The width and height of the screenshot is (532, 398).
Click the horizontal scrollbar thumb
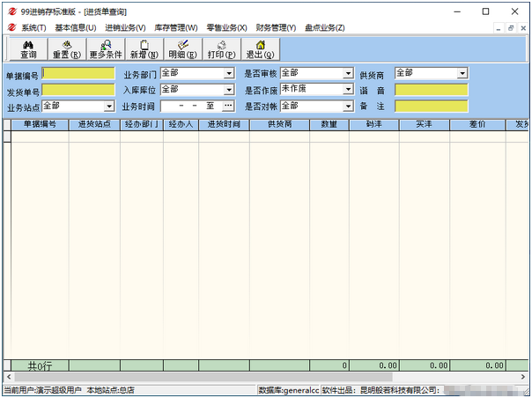pyautogui.click(x=203, y=377)
